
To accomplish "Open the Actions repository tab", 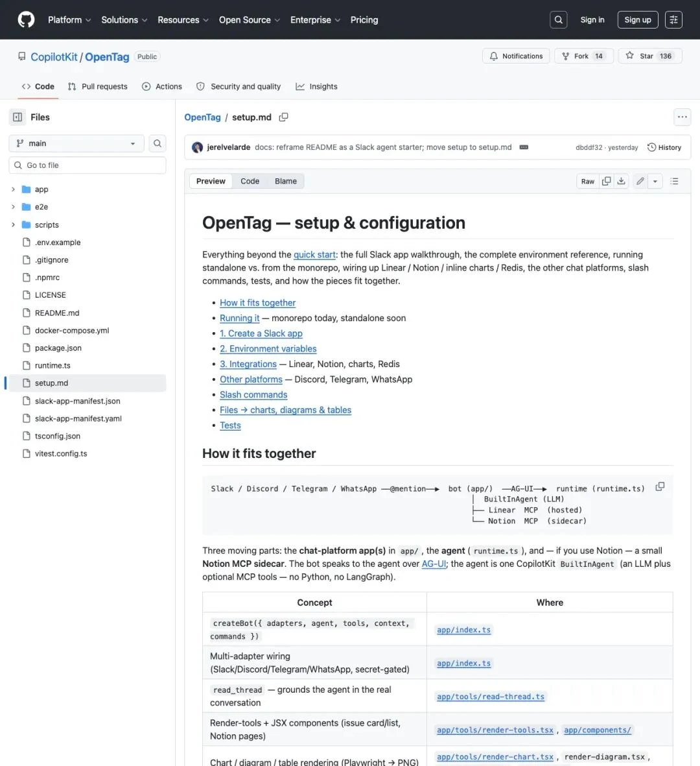I will click(x=162, y=86).
